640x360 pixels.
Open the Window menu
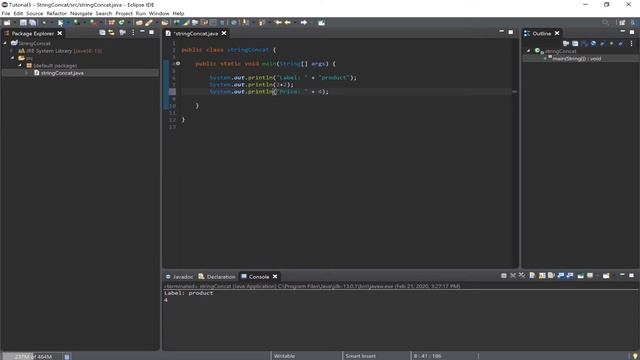159,13
